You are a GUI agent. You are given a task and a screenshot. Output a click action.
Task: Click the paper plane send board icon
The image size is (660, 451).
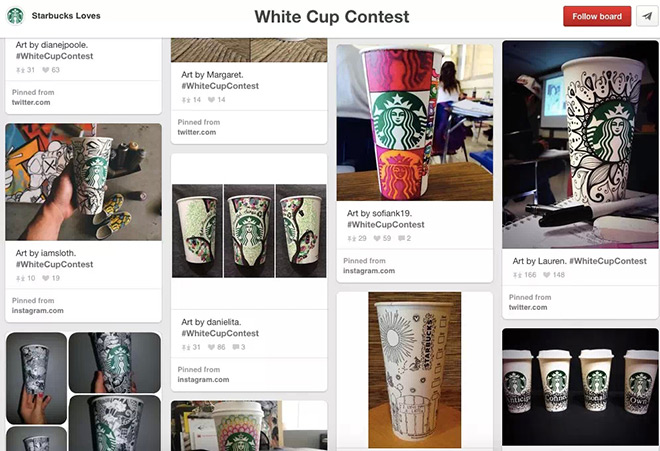click(x=647, y=16)
